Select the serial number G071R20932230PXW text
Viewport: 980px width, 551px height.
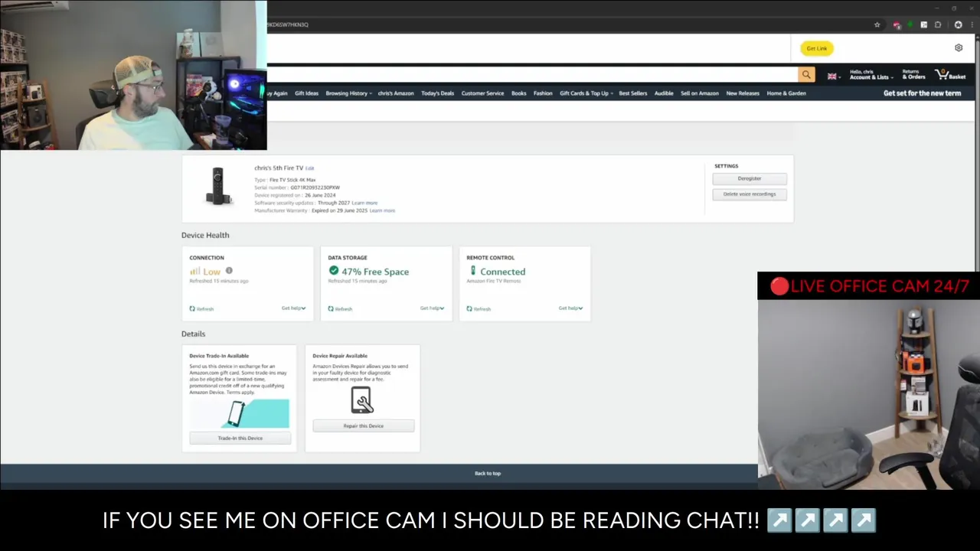click(x=315, y=187)
